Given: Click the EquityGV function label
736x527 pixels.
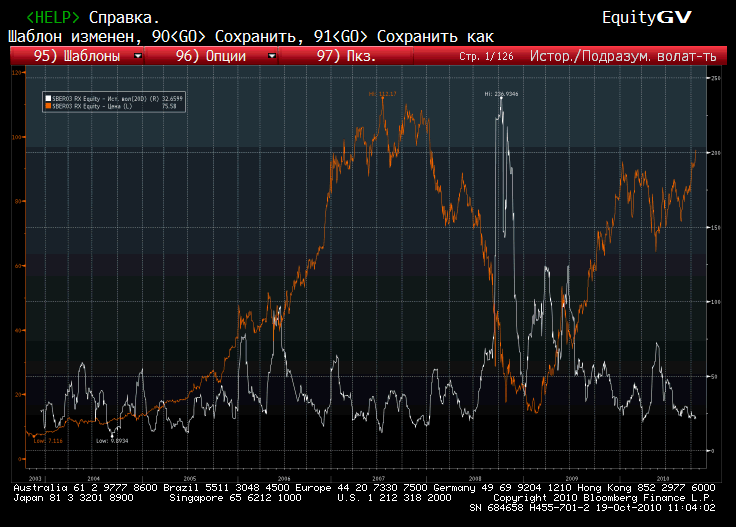Looking at the screenshot, I should coord(647,17).
